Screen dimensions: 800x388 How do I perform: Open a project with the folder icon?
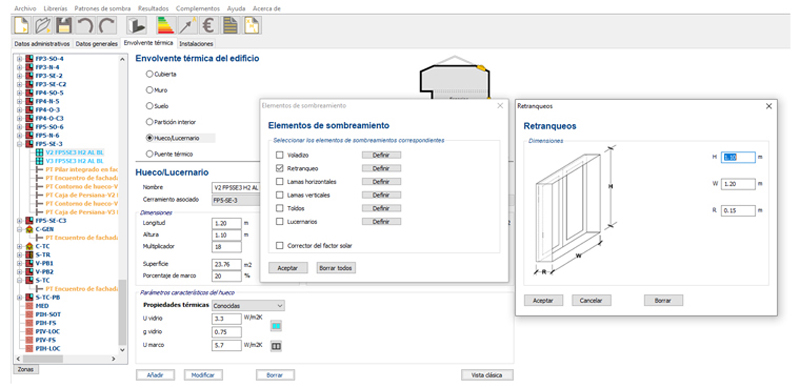[x=42, y=26]
